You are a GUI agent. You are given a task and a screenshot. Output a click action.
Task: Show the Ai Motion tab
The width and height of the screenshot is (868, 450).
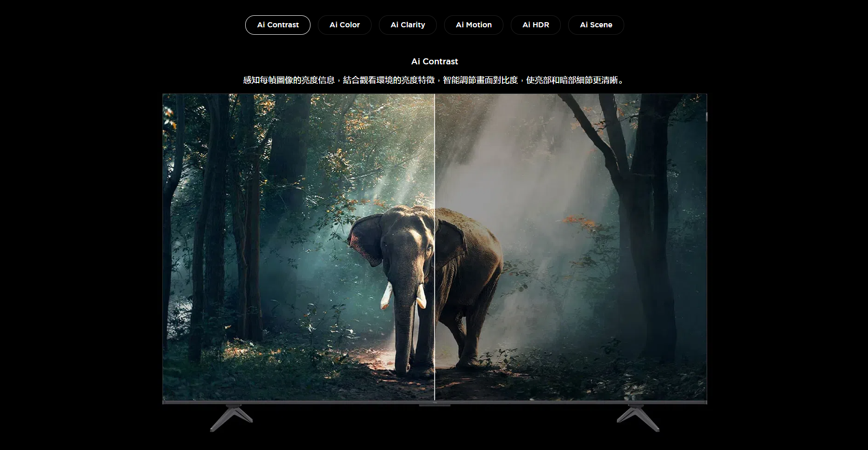pos(474,25)
